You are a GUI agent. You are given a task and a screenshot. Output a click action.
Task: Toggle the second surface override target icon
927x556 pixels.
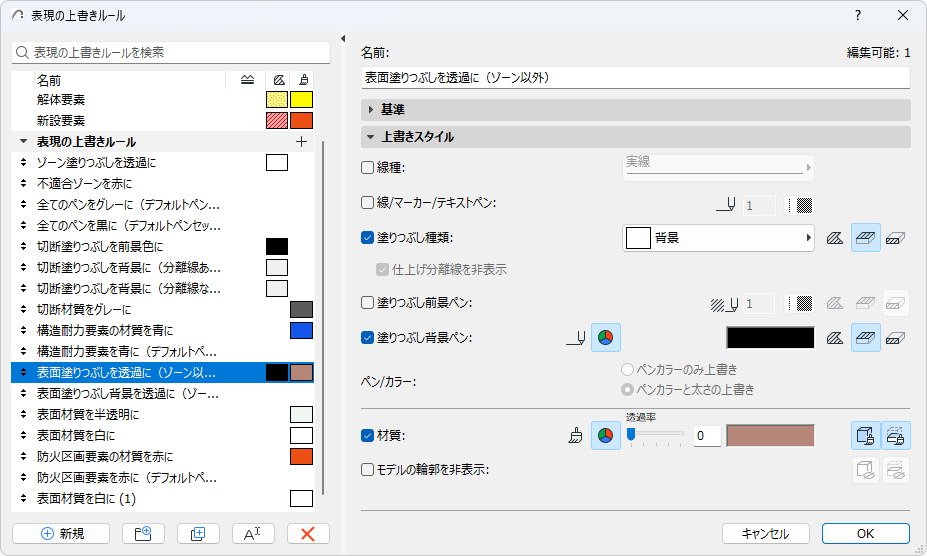896,436
